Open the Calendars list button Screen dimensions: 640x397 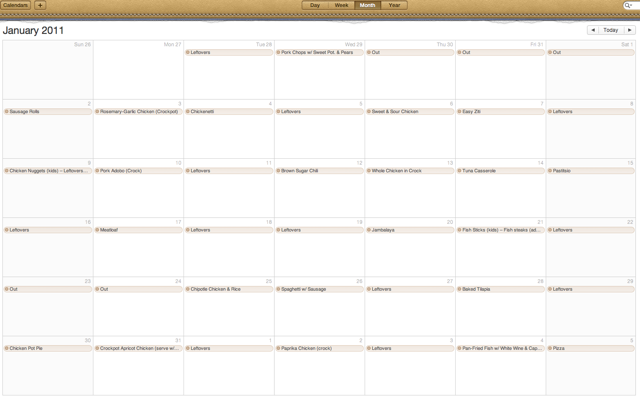coord(16,5)
